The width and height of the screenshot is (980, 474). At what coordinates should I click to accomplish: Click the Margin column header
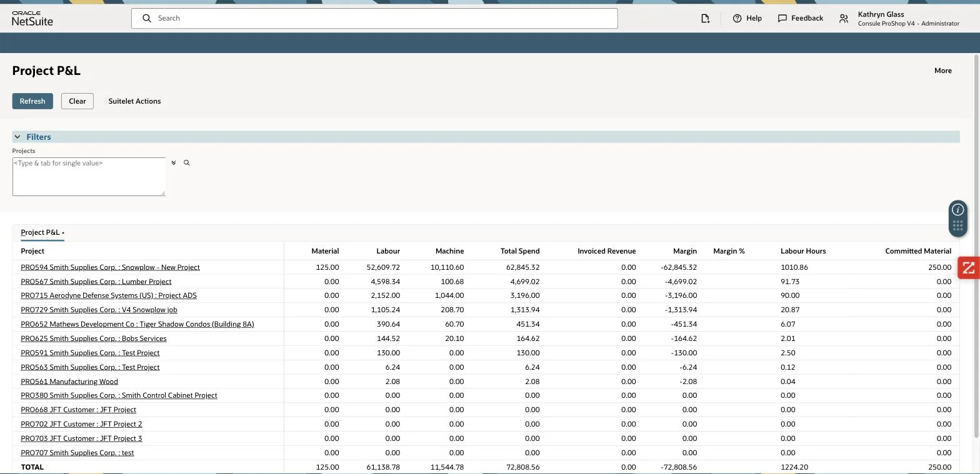[x=685, y=251]
